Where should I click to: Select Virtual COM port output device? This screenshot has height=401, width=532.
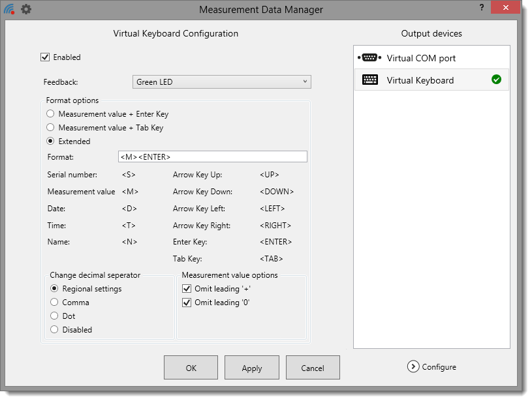[421, 58]
